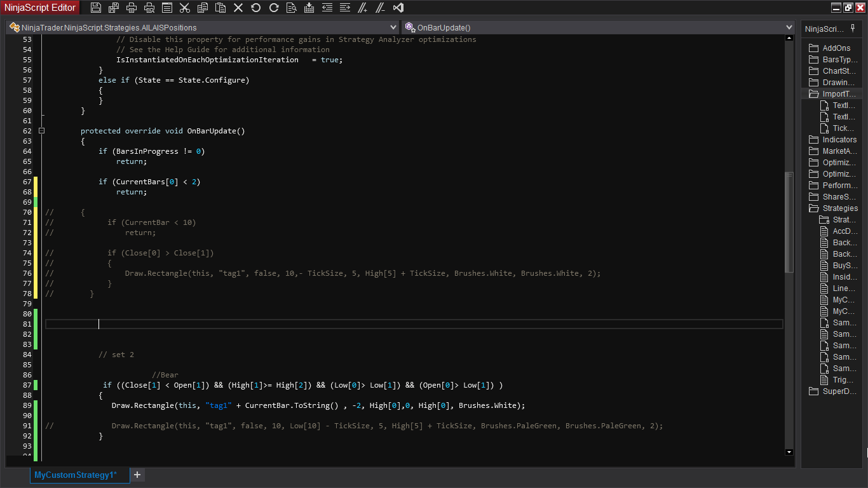Click the Print icon in toolbar
The width and height of the screenshot is (868, 488).
pos(132,8)
